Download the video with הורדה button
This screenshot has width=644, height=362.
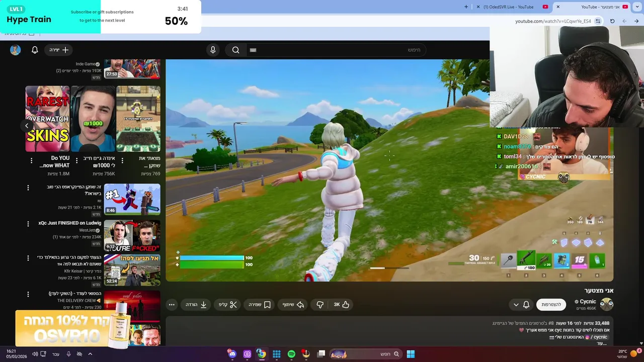[196, 305]
